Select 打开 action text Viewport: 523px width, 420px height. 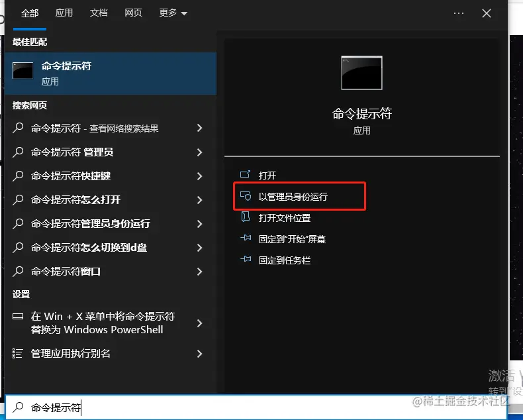click(x=267, y=176)
